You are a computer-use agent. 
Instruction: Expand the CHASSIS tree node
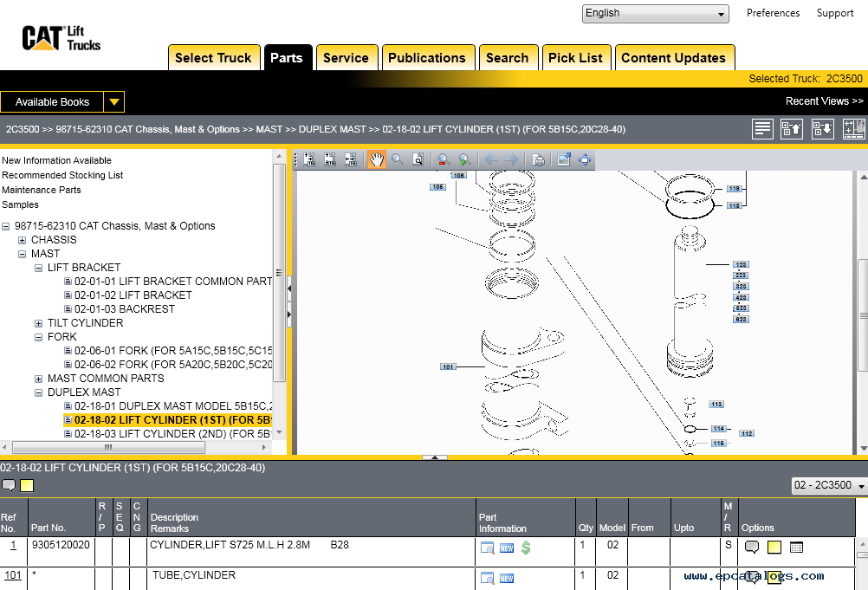23,240
